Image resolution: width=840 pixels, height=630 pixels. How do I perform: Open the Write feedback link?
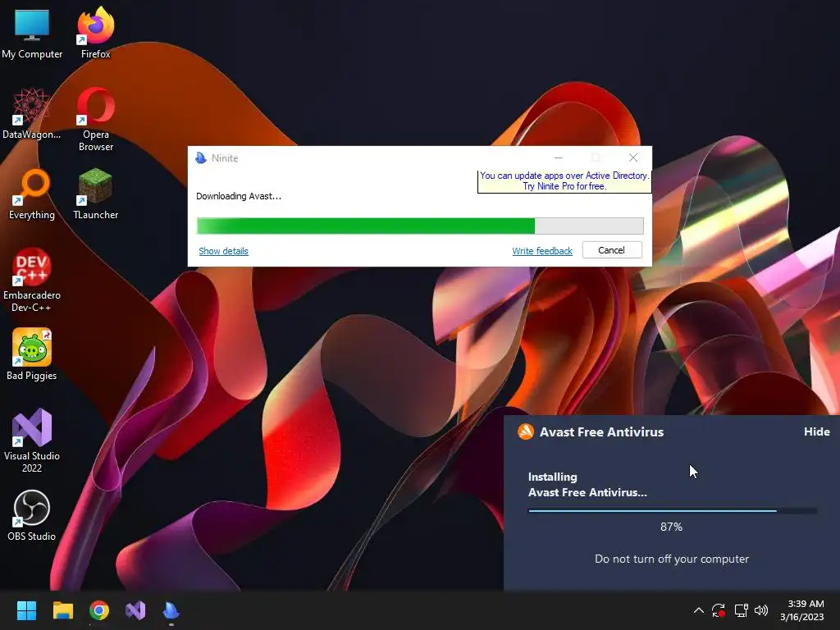(542, 251)
